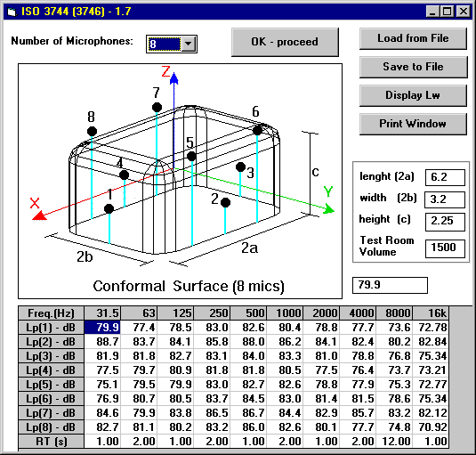This screenshot has height=455, width=476.
Task: Click the Print Window button
Action: [413, 124]
